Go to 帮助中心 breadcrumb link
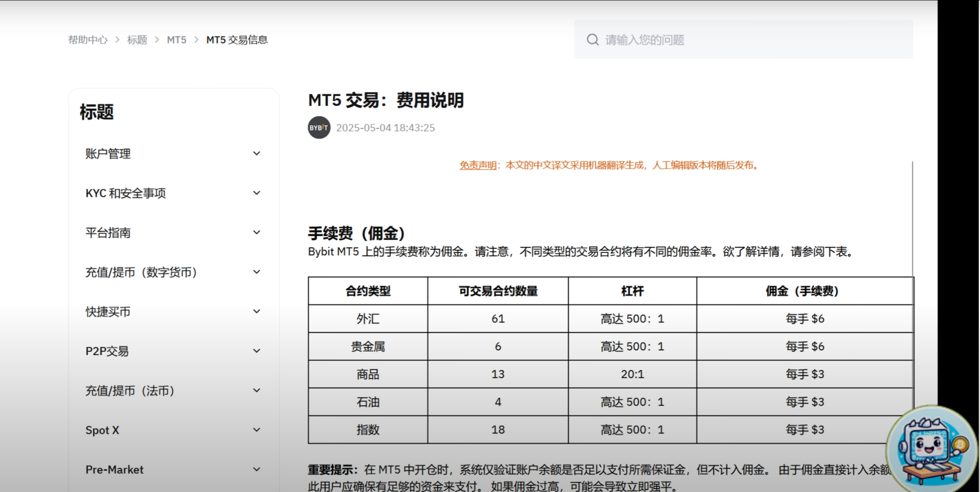The height and width of the screenshot is (492, 980). [88, 40]
